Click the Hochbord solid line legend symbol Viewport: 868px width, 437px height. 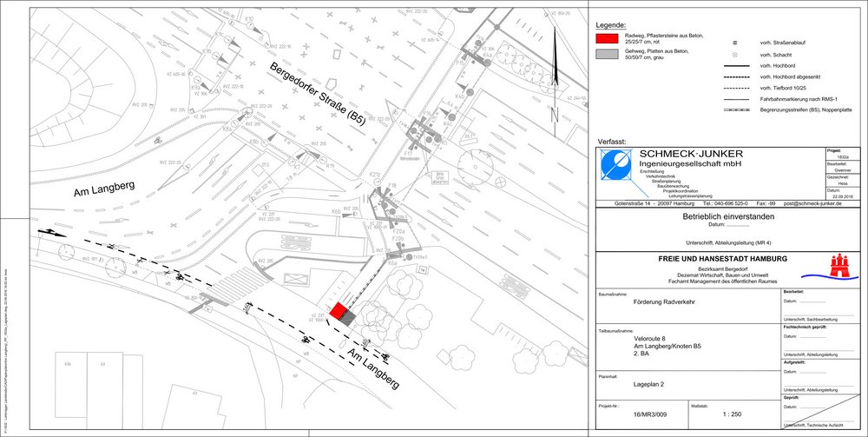[735, 65]
